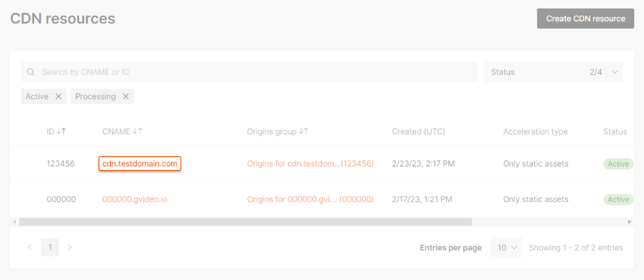The width and height of the screenshot is (644, 280).
Task: Open Entries per page dropdown
Action: 506,247
